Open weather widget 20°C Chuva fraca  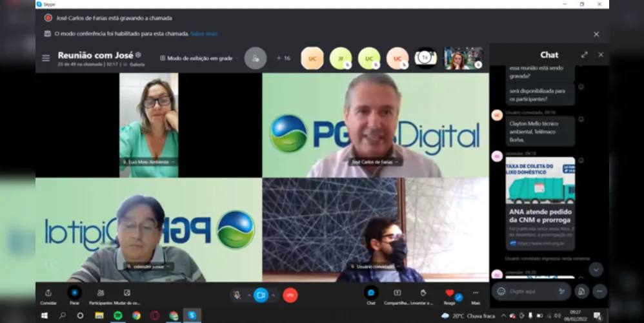468,316
